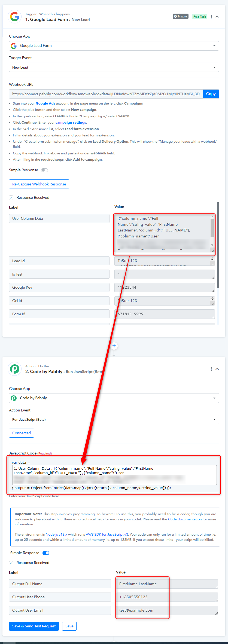Click the User Column Data label field
This screenshot has height=644, width=228.
click(x=59, y=218)
